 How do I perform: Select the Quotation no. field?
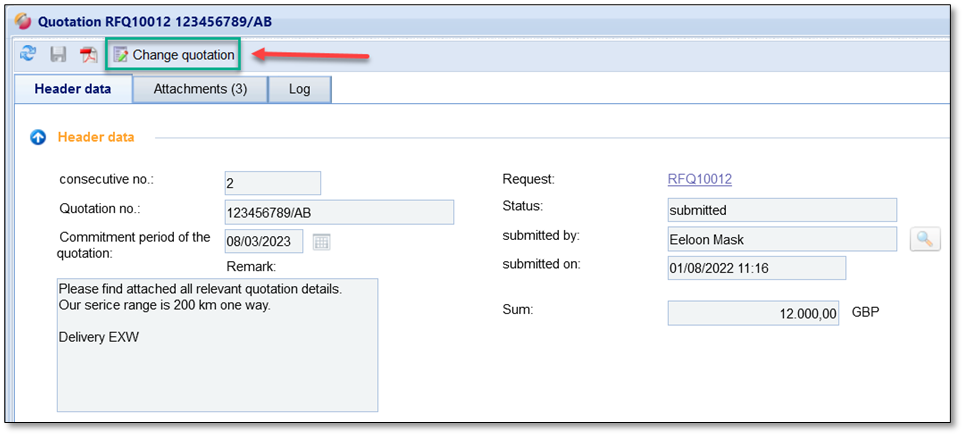(339, 212)
